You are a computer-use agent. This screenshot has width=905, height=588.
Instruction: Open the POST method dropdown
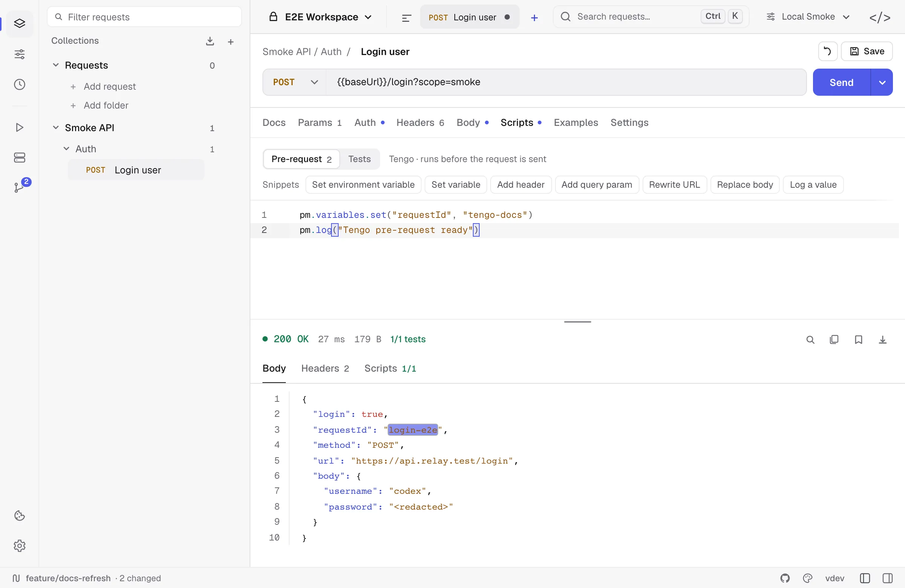point(295,82)
